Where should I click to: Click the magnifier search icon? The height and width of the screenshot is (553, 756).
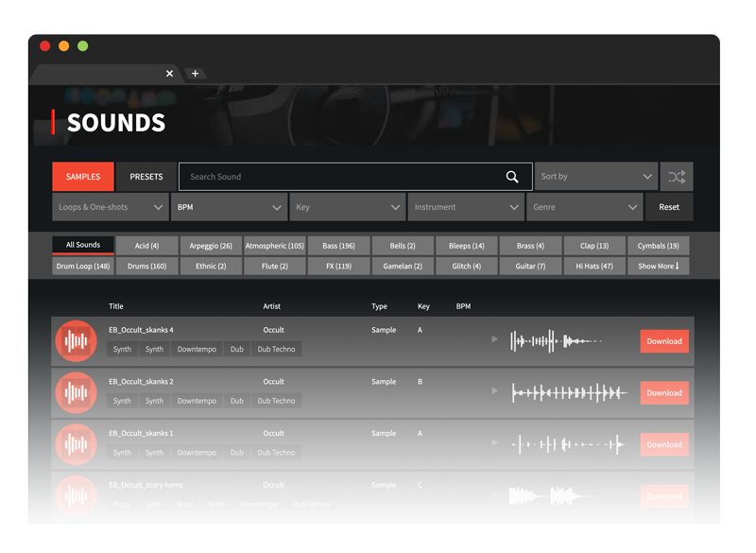click(512, 177)
